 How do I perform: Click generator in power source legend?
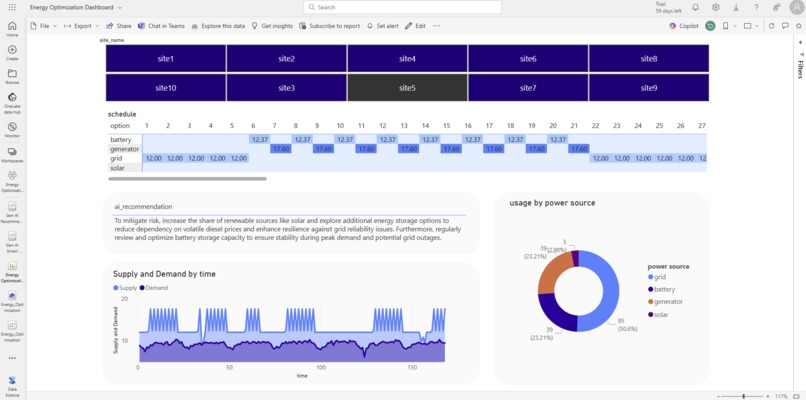tap(665, 302)
